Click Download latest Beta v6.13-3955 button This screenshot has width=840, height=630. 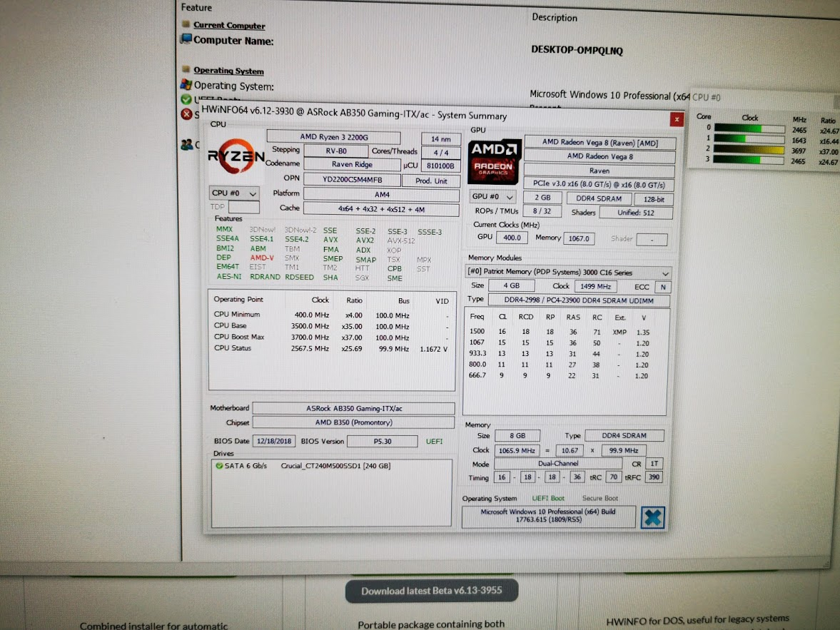pyautogui.click(x=431, y=591)
